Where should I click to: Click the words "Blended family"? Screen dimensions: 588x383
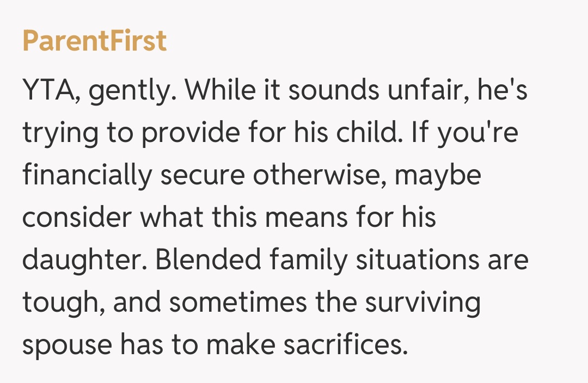tap(252, 261)
